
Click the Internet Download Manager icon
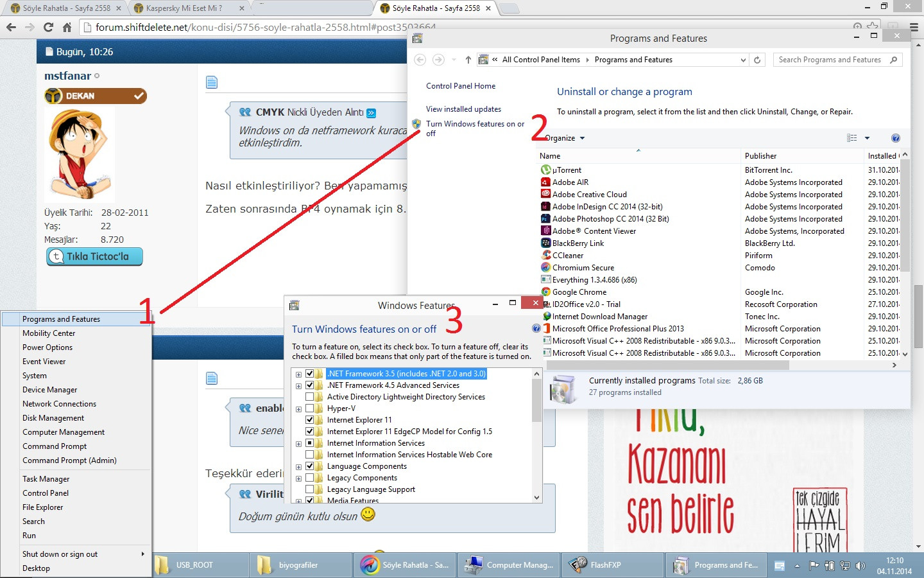click(546, 317)
